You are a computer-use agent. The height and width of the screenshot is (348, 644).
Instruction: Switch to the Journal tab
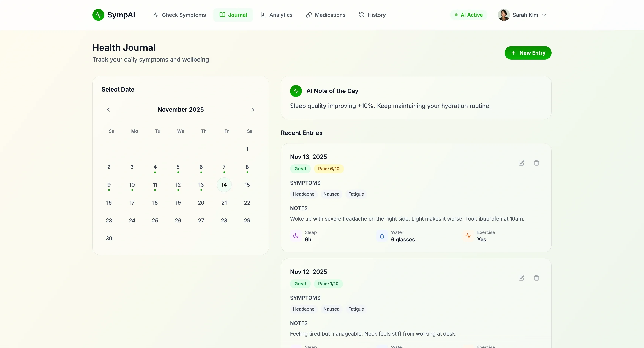click(233, 15)
